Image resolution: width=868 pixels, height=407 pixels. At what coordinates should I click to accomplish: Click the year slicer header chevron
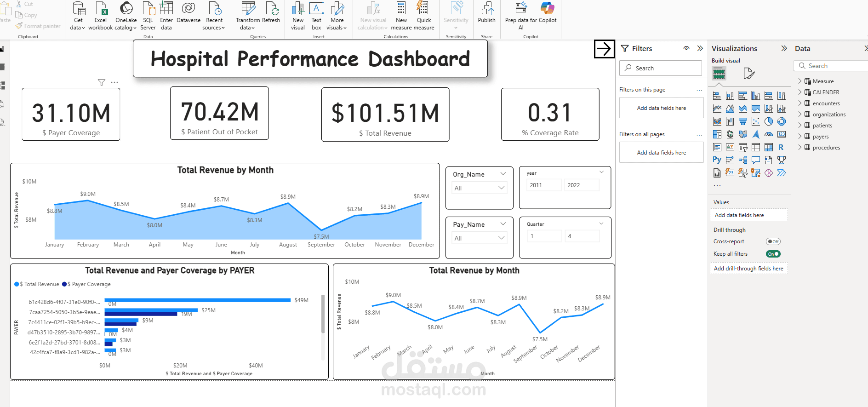click(x=601, y=172)
